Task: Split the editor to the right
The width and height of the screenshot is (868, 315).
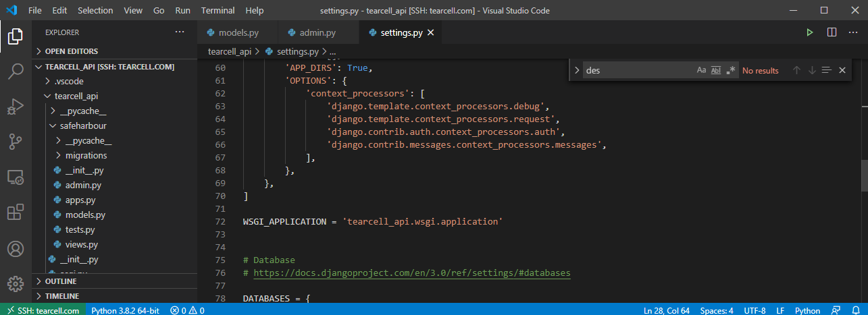Action: pos(832,32)
